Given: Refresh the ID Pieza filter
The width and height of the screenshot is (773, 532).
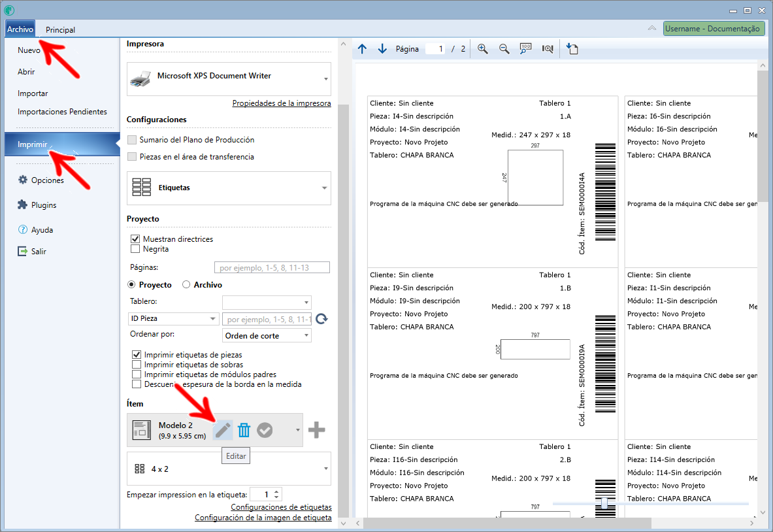Looking at the screenshot, I should coord(321,319).
